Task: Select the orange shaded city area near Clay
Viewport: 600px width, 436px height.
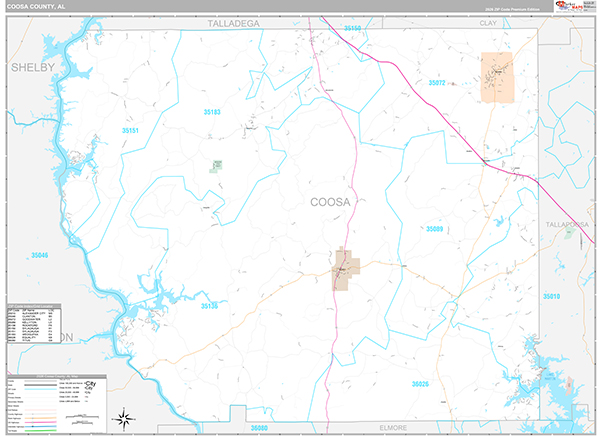Action: pyautogui.click(x=497, y=77)
